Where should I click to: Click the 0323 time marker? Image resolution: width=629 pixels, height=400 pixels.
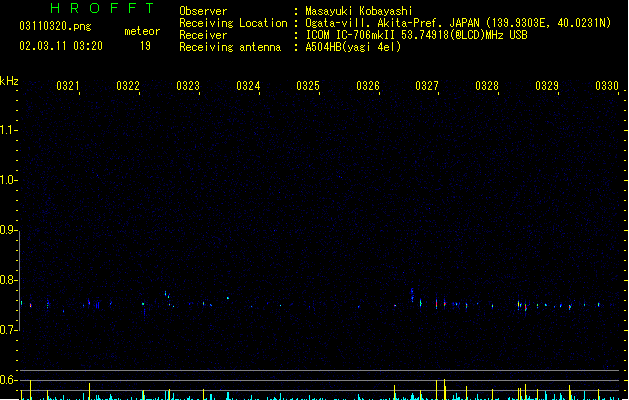[x=188, y=86]
